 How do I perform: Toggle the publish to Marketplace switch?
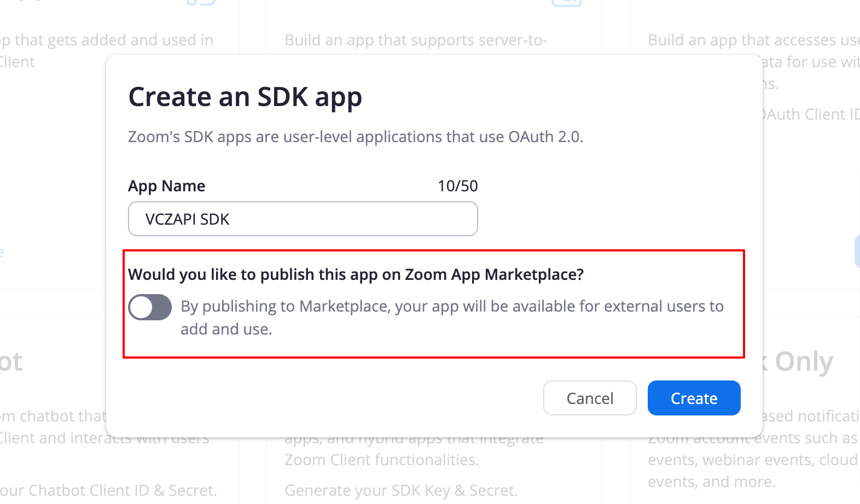pos(150,307)
